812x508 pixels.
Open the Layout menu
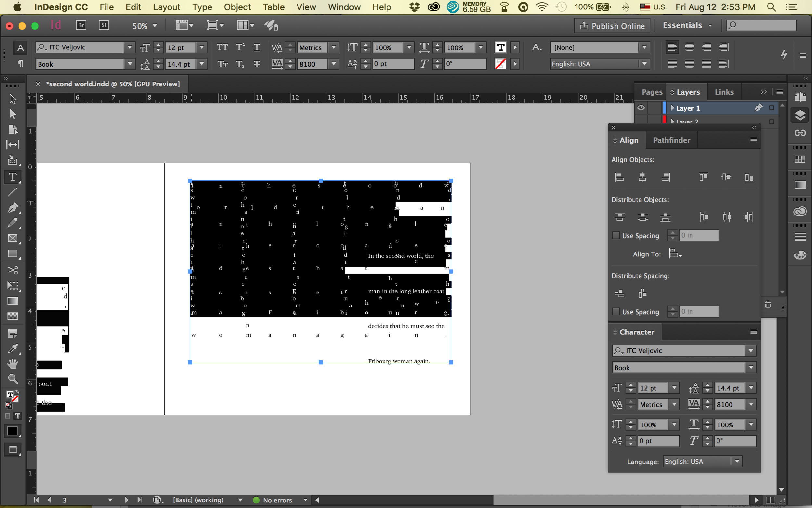[x=167, y=7]
